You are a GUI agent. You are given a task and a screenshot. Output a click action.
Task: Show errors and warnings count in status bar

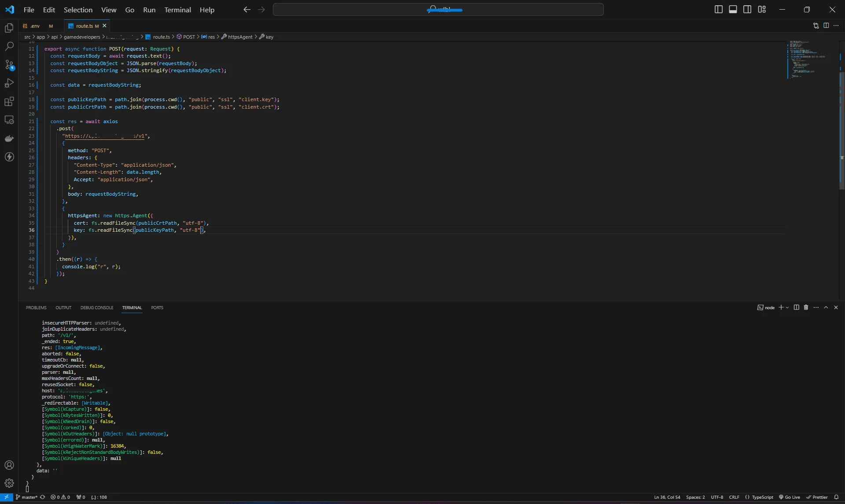pyautogui.click(x=60, y=497)
